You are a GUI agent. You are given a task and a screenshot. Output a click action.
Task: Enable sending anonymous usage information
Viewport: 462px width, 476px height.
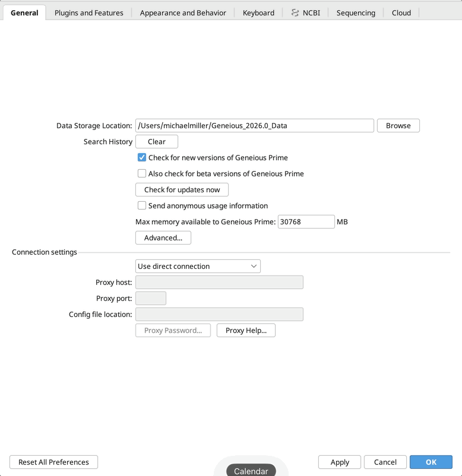tap(142, 205)
